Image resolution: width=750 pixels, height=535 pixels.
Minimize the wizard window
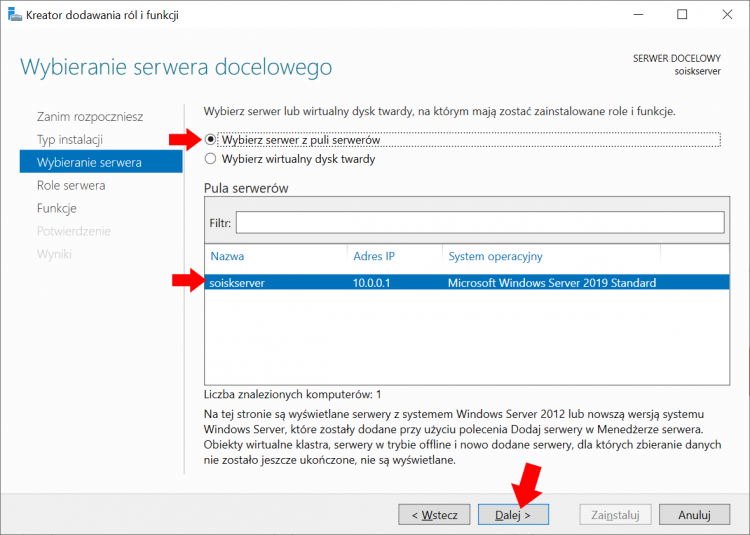click(x=638, y=14)
